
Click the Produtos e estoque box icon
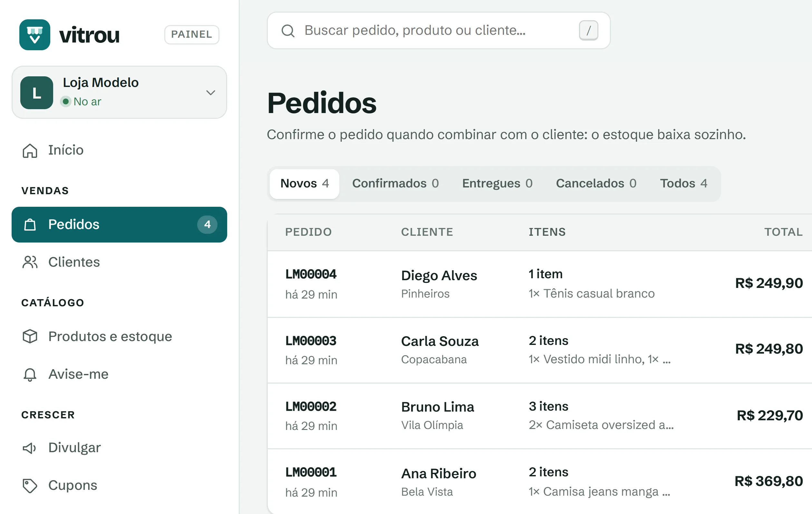pyautogui.click(x=30, y=336)
